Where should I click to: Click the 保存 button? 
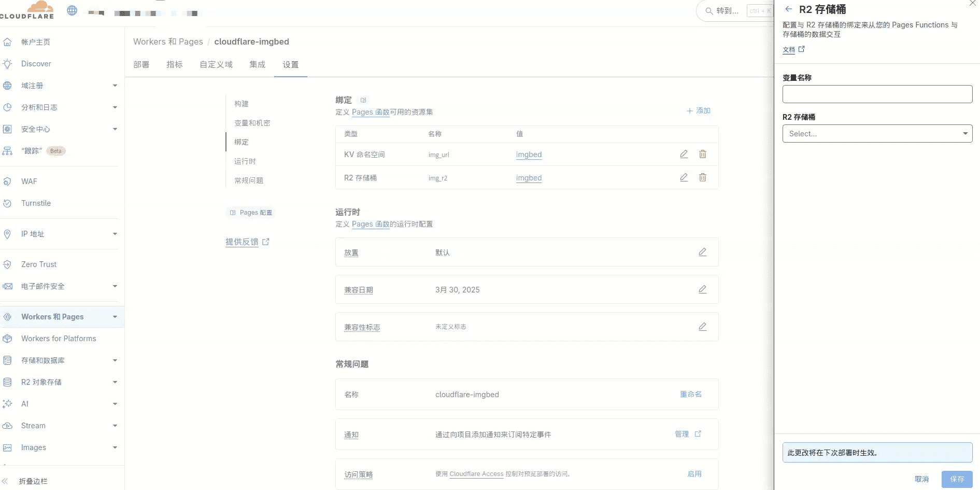[957, 479]
